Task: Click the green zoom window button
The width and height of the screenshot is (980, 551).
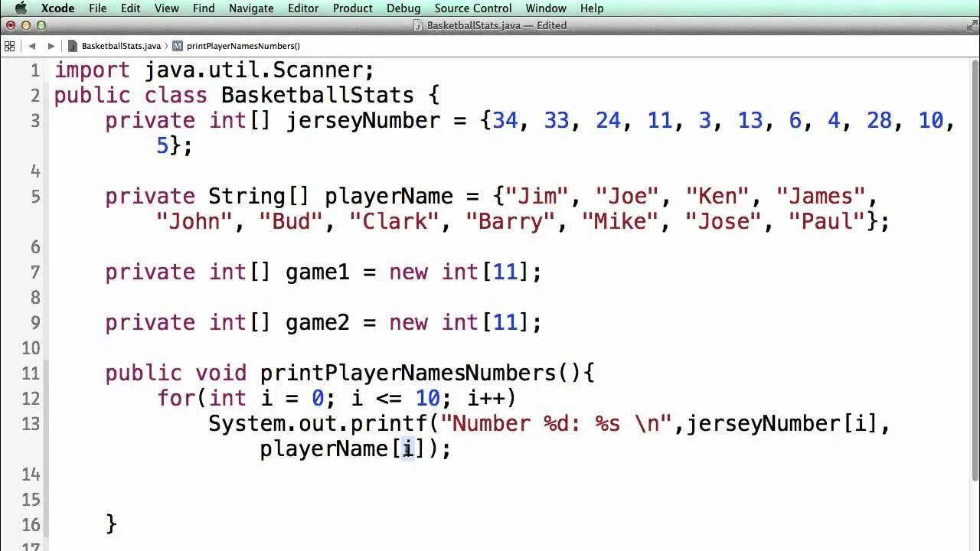Action: point(41,25)
